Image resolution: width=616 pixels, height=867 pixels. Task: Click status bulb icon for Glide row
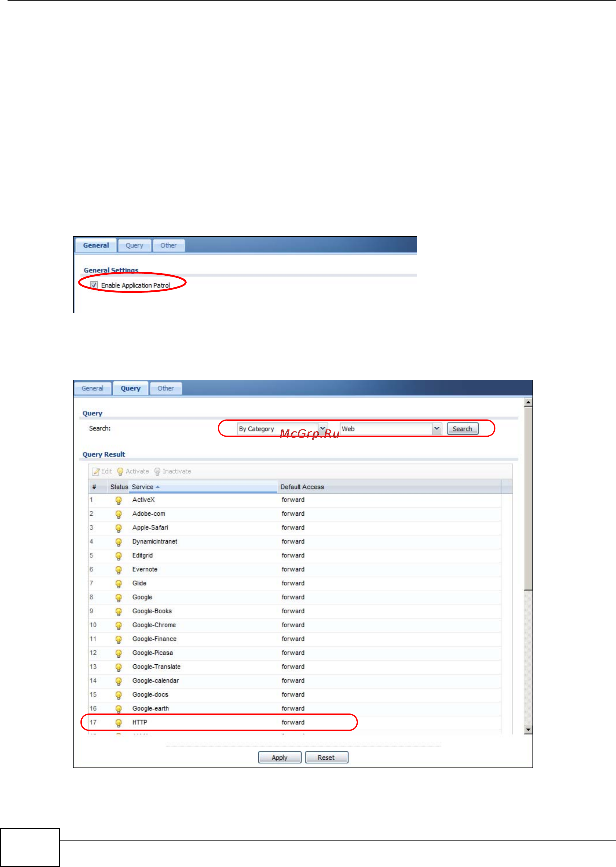coord(118,584)
